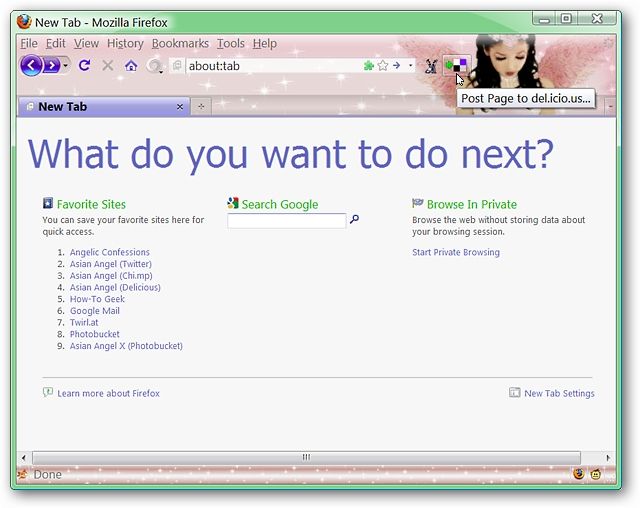Screen dimensions: 640x508
Task: Click the Forward navigation arrow
Action: (51, 65)
